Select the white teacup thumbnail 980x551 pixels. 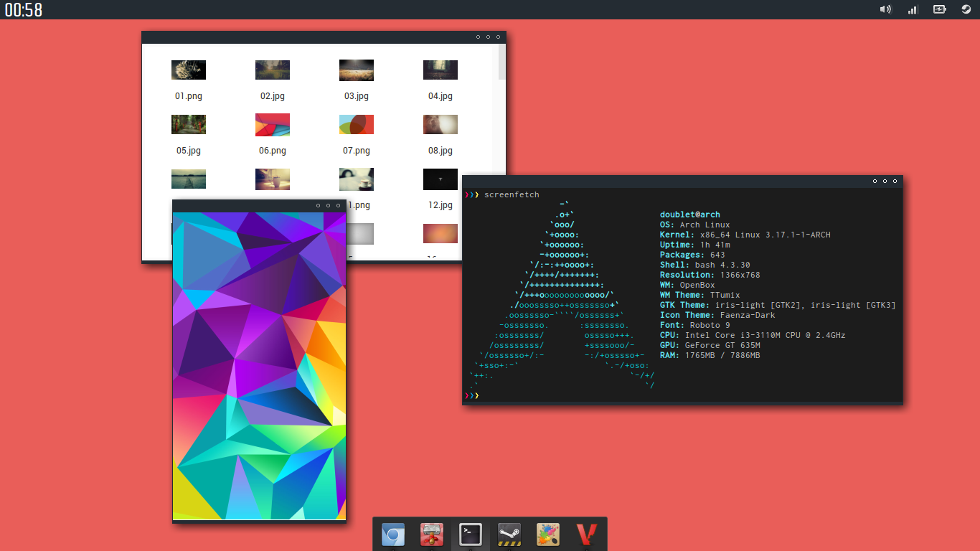pyautogui.click(x=357, y=179)
